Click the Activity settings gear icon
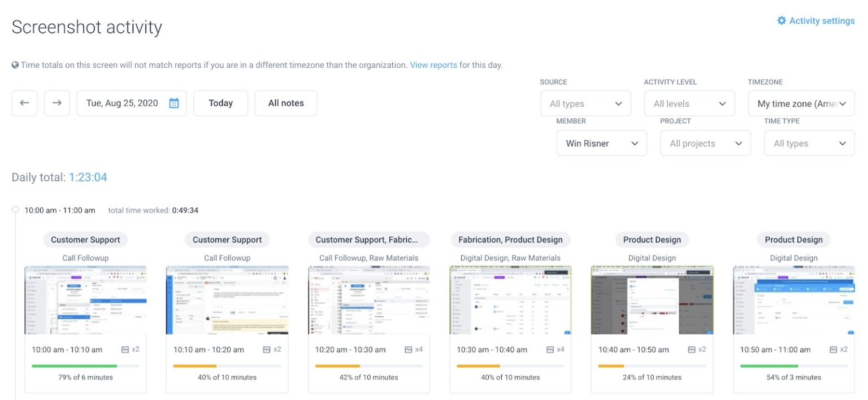 tap(782, 20)
